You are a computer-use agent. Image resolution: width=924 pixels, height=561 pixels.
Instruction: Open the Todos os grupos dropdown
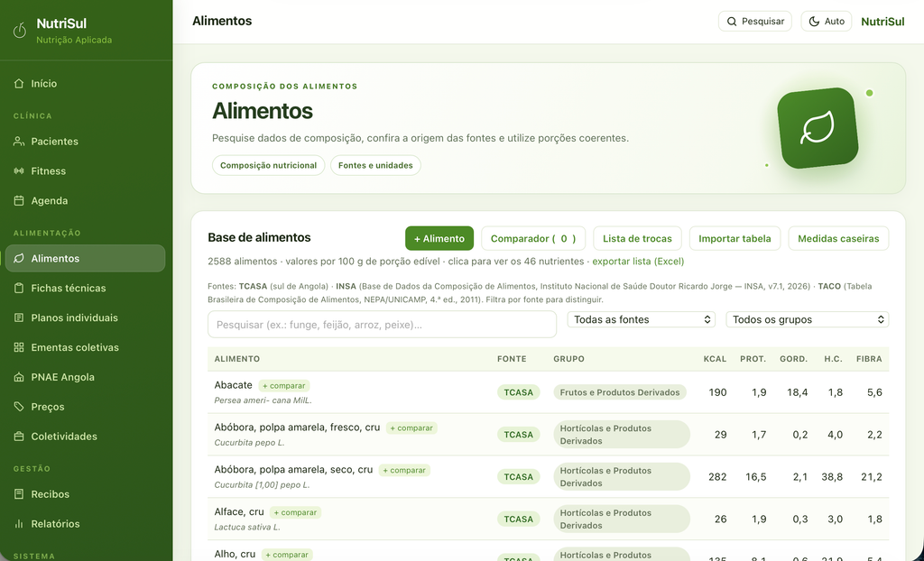[x=808, y=319]
